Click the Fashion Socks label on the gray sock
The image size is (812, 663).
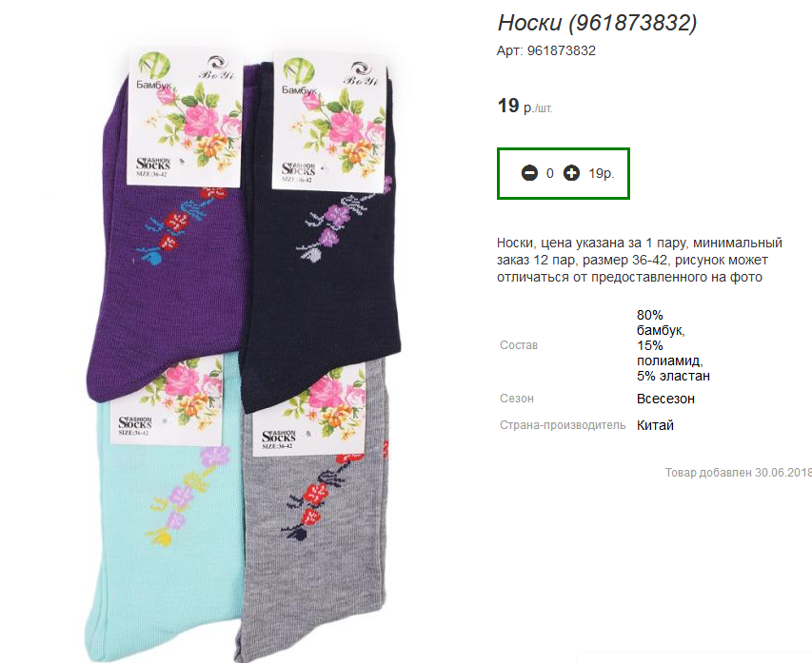pyautogui.click(x=279, y=439)
